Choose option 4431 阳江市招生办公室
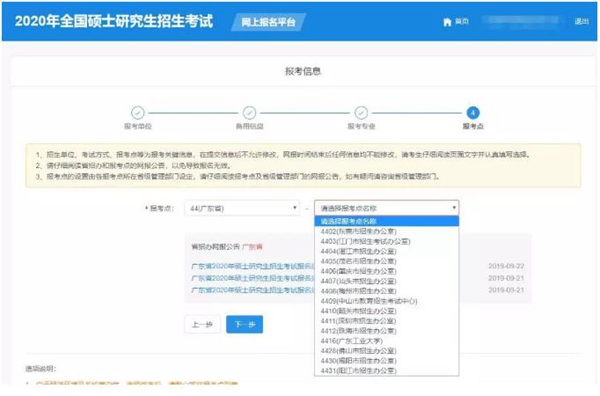Viewport: 600px width, 396px height. point(386,371)
